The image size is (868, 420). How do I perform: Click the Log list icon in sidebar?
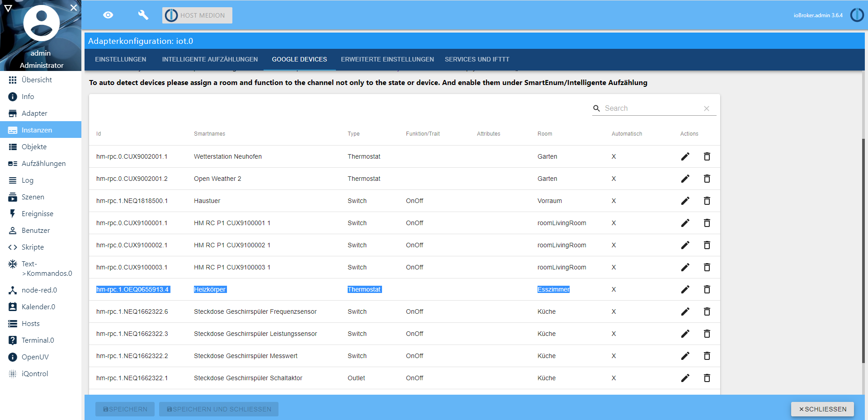point(13,180)
